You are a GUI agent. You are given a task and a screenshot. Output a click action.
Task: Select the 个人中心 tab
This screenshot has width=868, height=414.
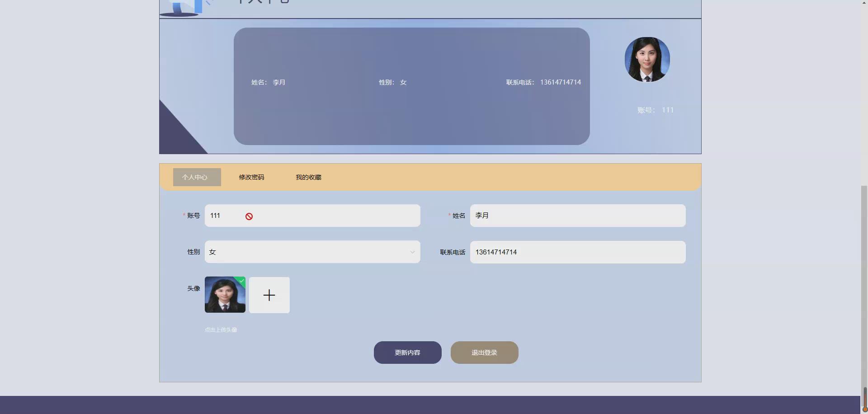[x=197, y=177]
